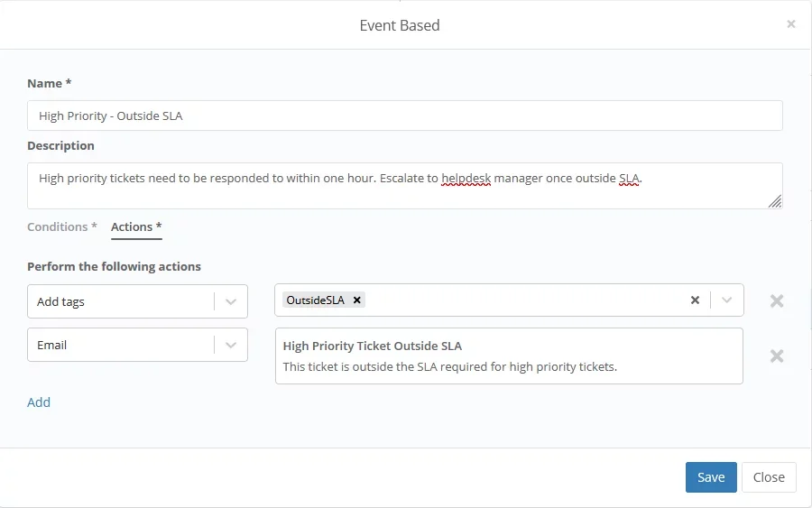The height and width of the screenshot is (508, 812).
Task: Remove the OutsideSLA tag chip
Action: 357,300
